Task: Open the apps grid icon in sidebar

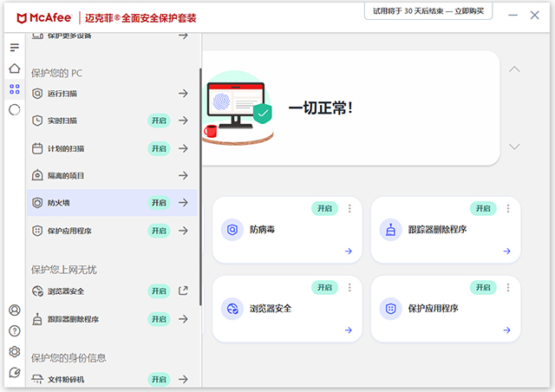Action: (14, 88)
